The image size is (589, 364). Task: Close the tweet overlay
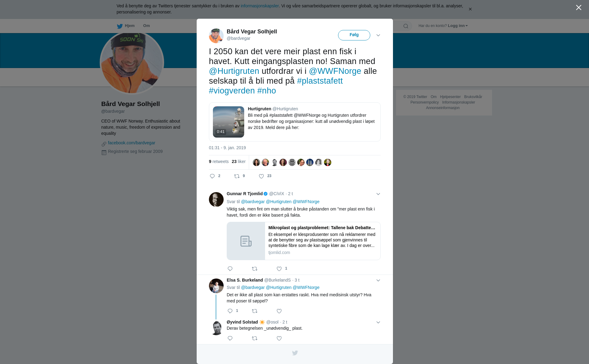(x=579, y=8)
